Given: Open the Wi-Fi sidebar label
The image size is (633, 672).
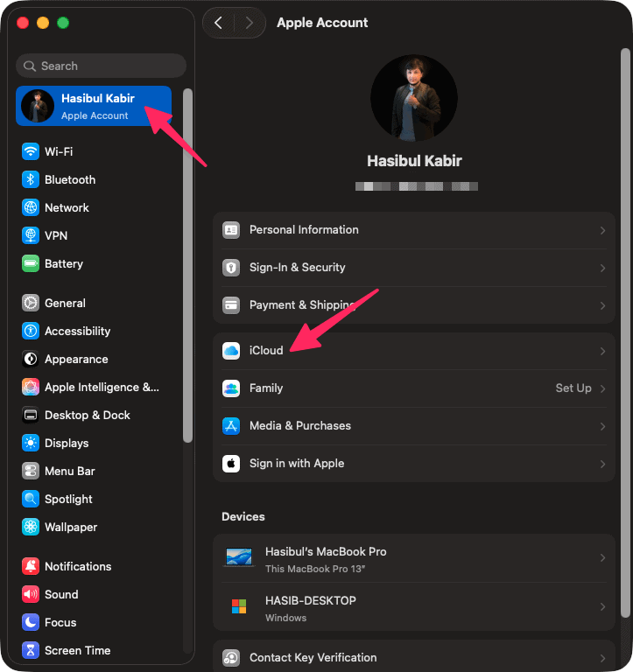Looking at the screenshot, I should click(x=59, y=151).
